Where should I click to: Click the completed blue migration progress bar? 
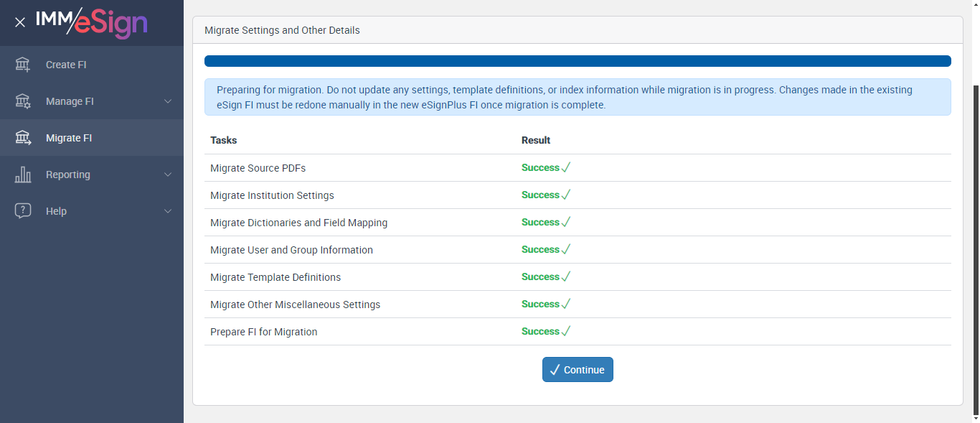(578, 61)
